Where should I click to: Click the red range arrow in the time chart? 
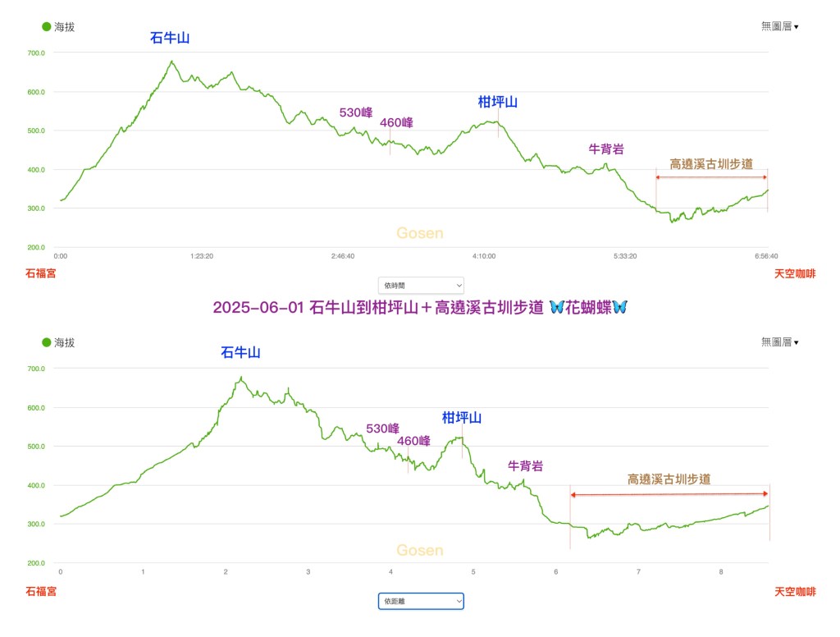711,177
